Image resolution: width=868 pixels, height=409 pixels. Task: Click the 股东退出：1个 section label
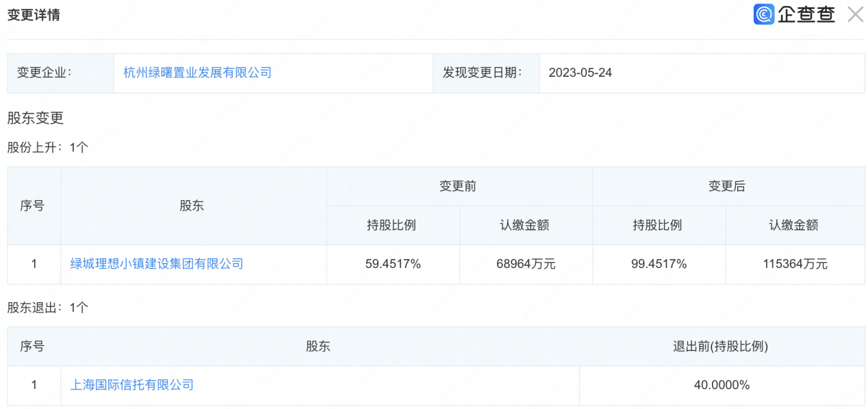click(x=48, y=308)
